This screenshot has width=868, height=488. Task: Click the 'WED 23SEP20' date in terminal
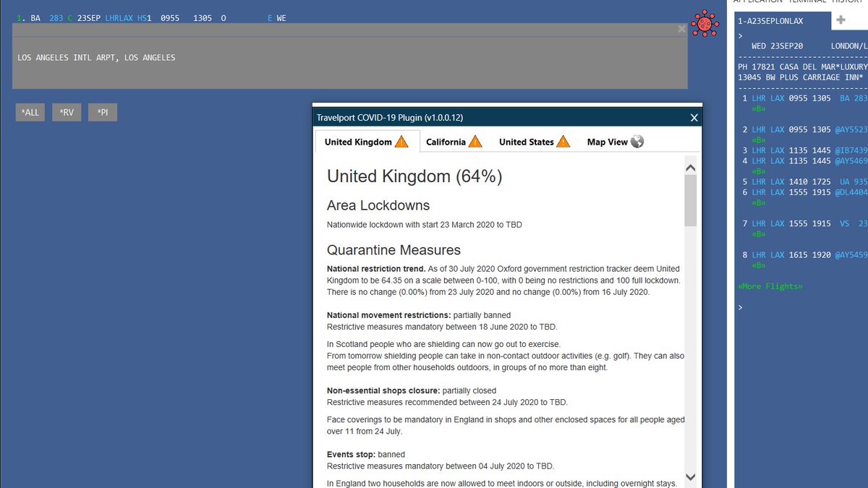click(777, 46)
